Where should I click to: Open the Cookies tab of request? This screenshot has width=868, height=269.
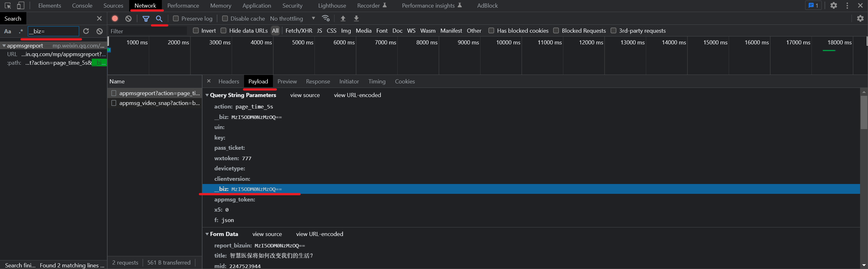[405, 82]
